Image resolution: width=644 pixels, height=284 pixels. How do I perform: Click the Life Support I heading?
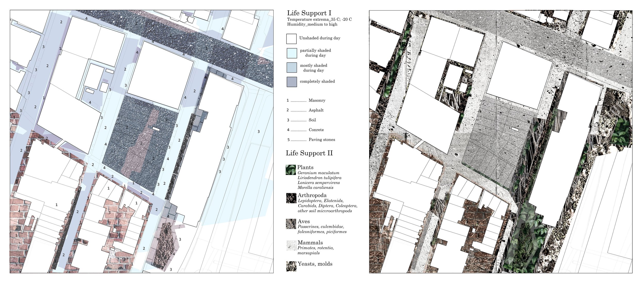(x=309, y=13)
